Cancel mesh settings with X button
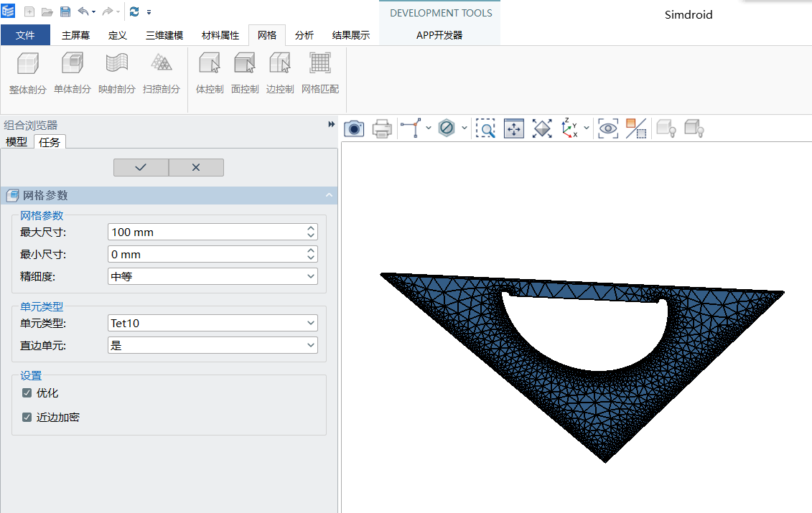 click(196, 167)
